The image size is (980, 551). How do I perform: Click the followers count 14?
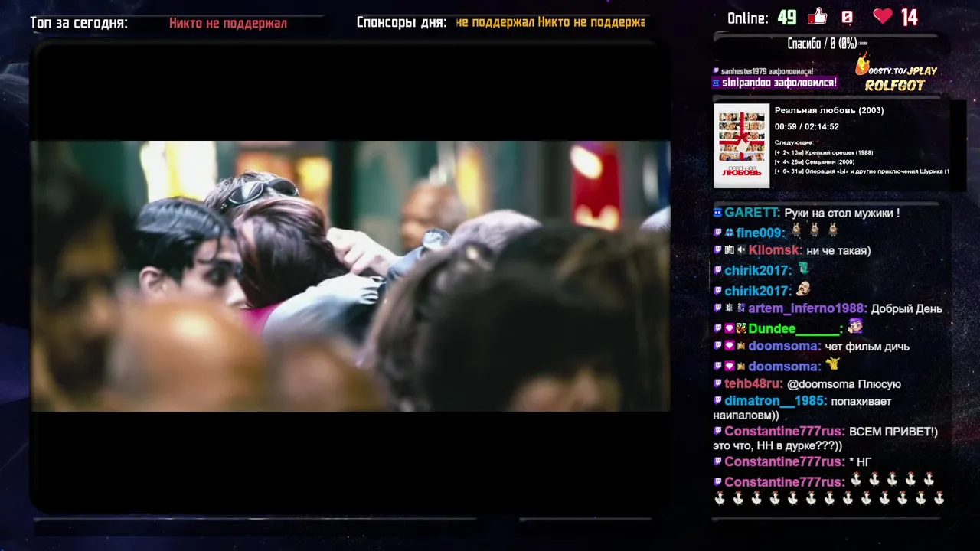(909, 17)
